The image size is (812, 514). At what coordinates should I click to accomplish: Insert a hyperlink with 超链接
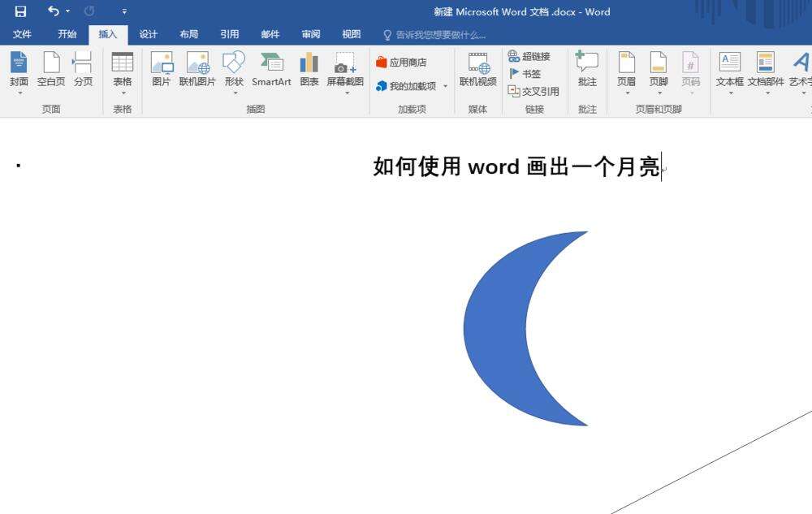coord(529,56)
